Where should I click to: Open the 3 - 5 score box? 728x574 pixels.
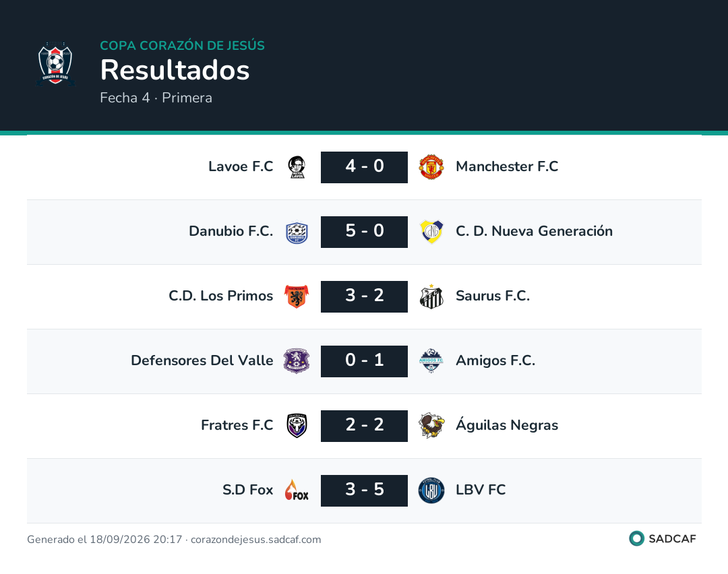coord(365,490)
